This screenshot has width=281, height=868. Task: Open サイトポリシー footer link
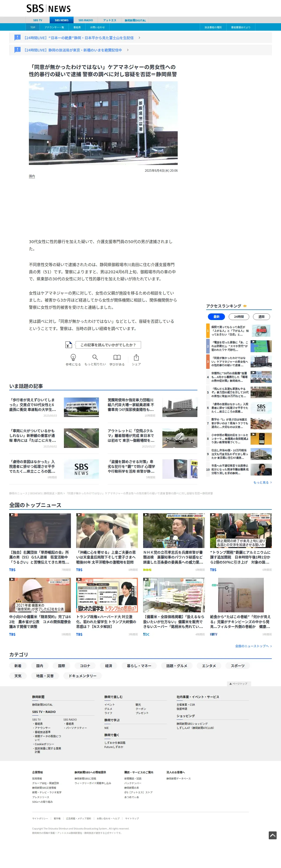coord(40,819)
